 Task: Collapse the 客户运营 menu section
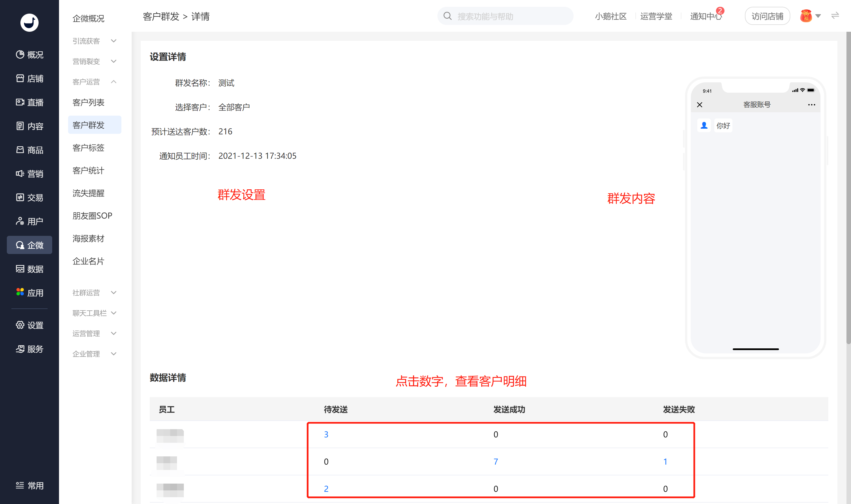click(94, 82)
